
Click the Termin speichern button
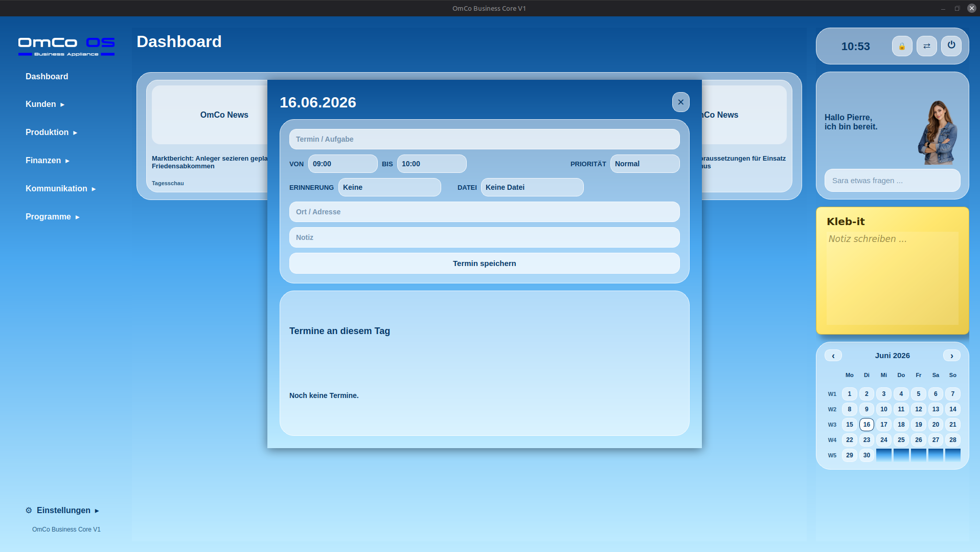pyautogui.click(x=484, y=263)
